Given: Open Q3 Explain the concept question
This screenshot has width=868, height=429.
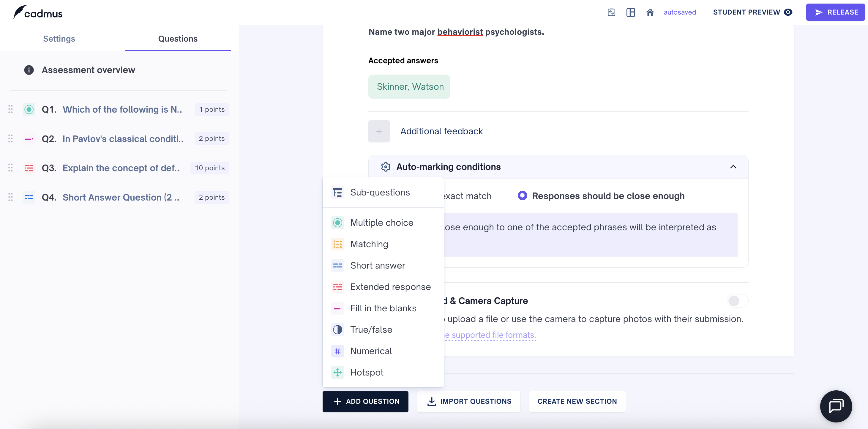Looking at the screenshot, I should (121, 168).
